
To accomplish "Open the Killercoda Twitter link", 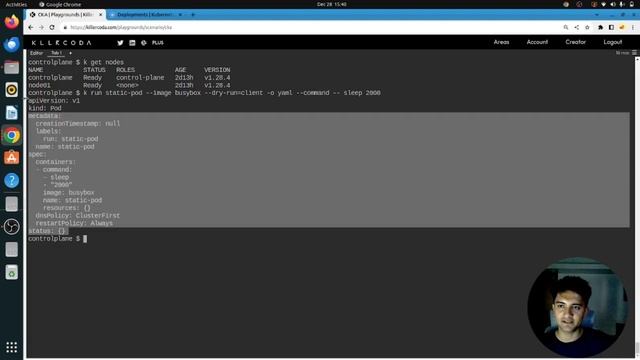I will 120,42.
